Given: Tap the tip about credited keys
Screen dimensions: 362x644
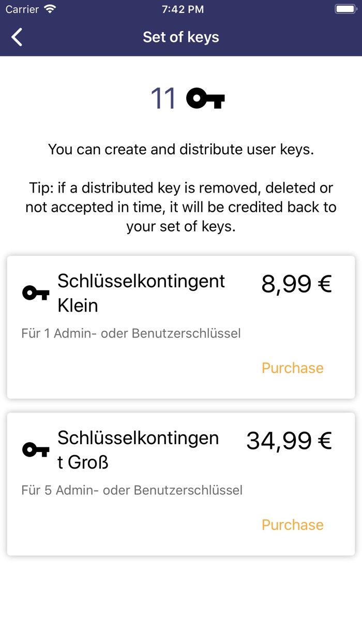Looking at the screenshot, I should pyautogui.click(x=181, y=207).
